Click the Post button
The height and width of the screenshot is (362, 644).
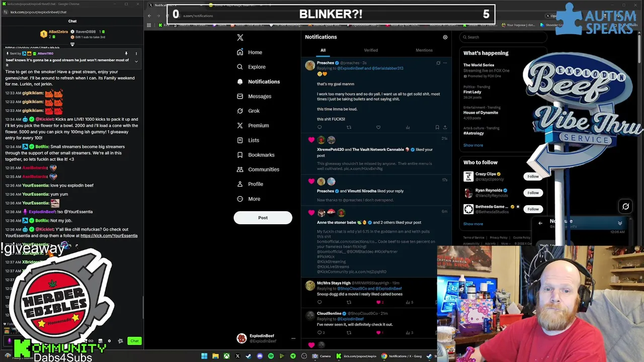(263, 218)
